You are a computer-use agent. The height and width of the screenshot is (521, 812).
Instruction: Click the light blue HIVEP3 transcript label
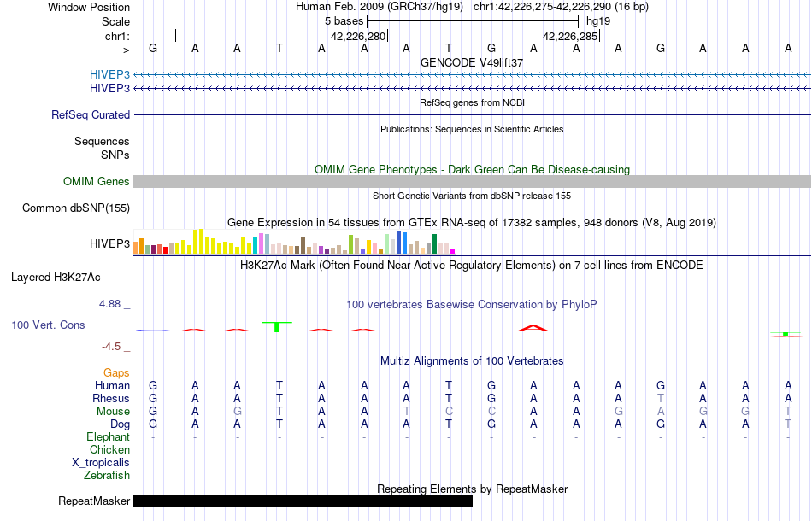109,74
